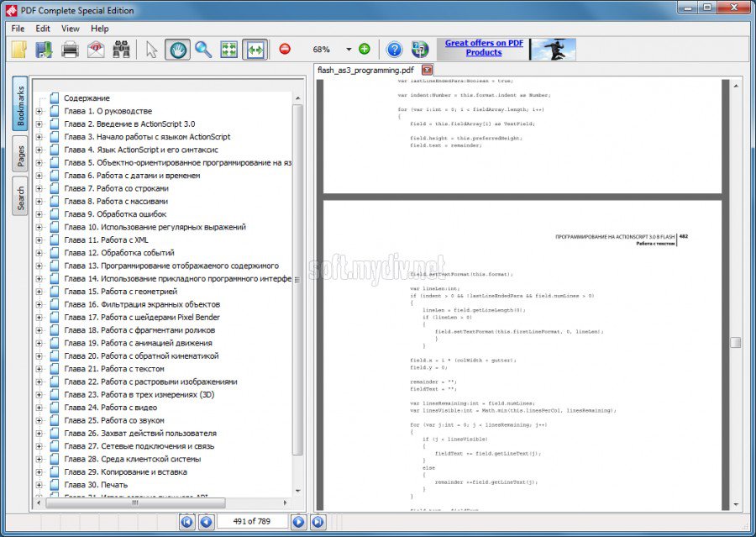This screenshot has width=756, height=537.
Task: Toggle fit width view mode
Action: coord(255,50)
